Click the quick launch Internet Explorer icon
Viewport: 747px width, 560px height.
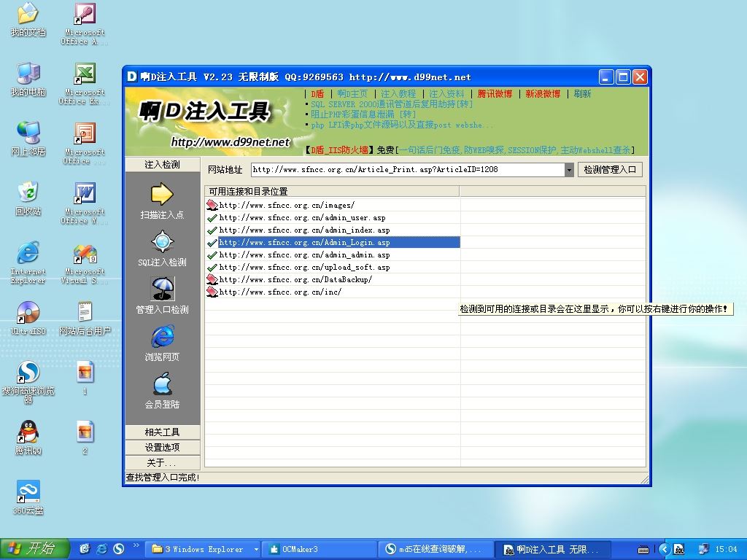click(102, 548)
